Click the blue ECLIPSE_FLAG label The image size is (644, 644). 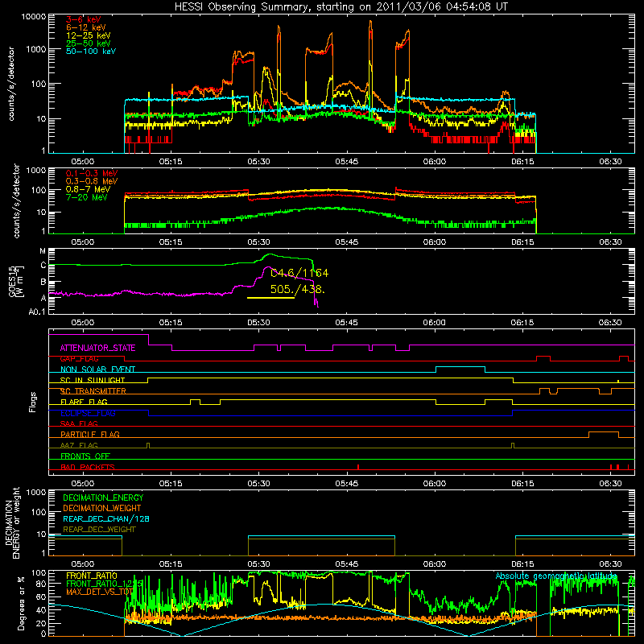(88, 413)
